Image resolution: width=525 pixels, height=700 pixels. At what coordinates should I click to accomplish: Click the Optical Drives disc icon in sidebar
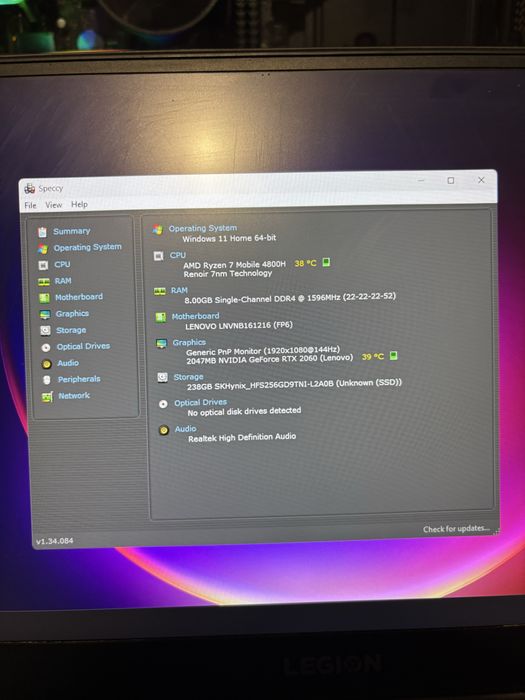pos(46,347)
